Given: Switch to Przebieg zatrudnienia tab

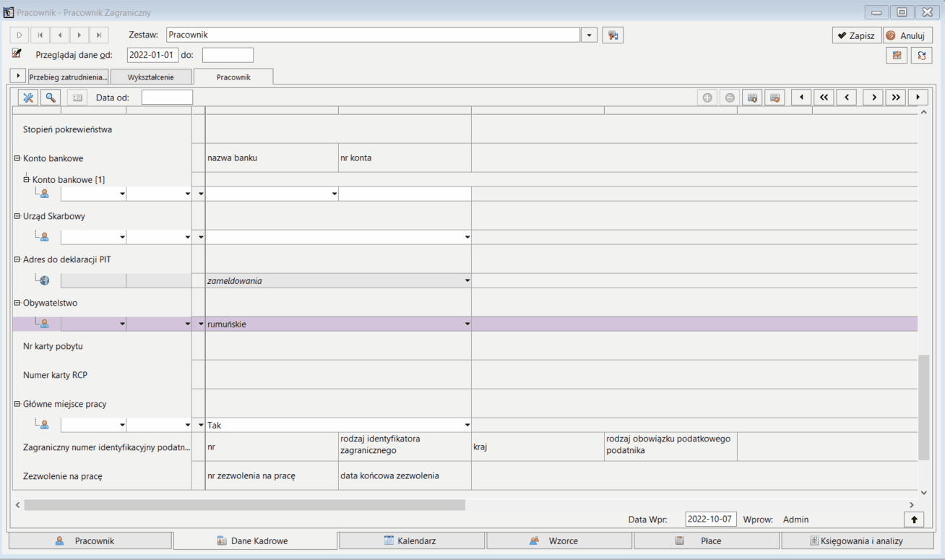Looking at the screenshot, I should 68,77.
